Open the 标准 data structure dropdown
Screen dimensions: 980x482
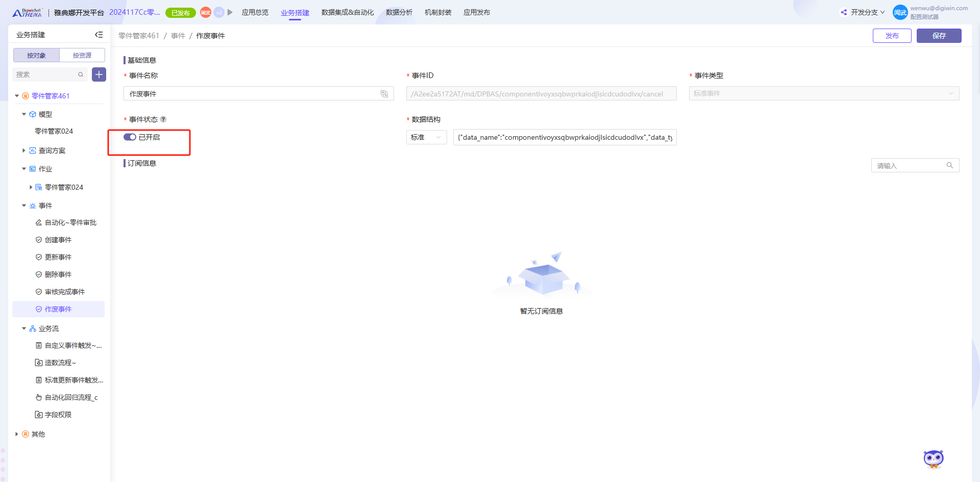pos(427,137)
